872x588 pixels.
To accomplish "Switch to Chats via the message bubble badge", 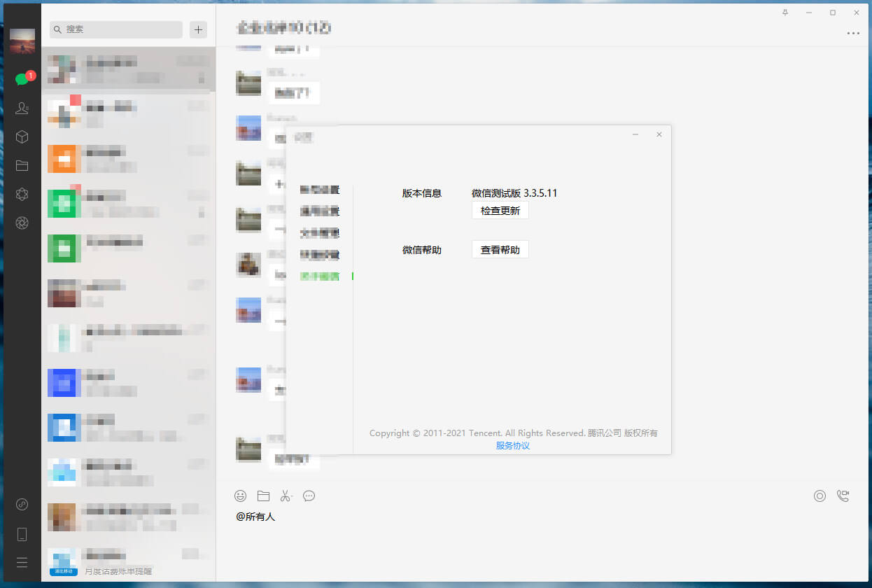I will [x=22, y=79].
